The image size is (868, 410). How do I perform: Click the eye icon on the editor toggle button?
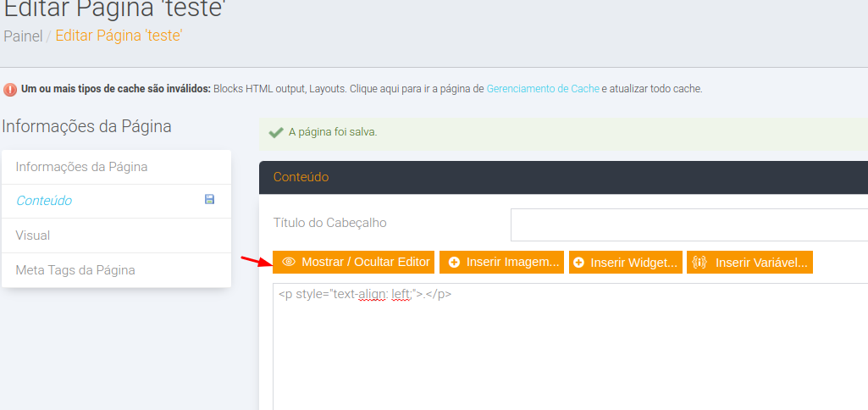click(x=289, y=262)
